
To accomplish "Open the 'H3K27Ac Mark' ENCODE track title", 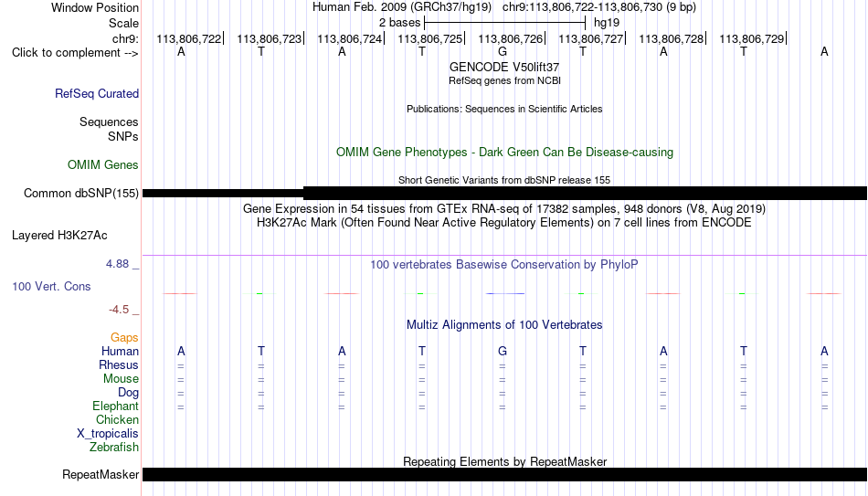I will tap(504, 223).
